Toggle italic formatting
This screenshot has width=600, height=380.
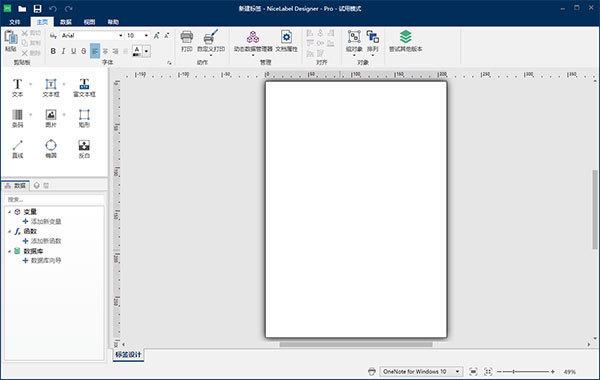[x=63, y=51]
